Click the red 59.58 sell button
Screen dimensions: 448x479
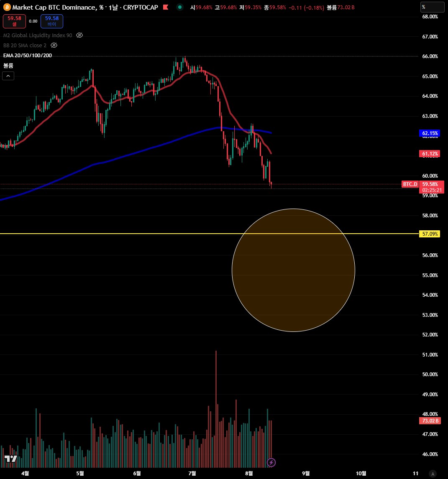pos(14,21)
